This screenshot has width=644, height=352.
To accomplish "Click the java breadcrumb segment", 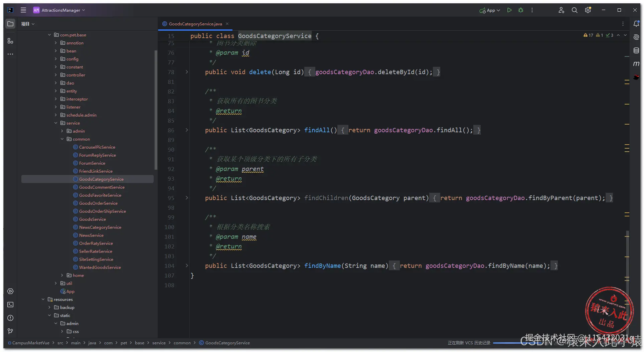I will (92, 343).
